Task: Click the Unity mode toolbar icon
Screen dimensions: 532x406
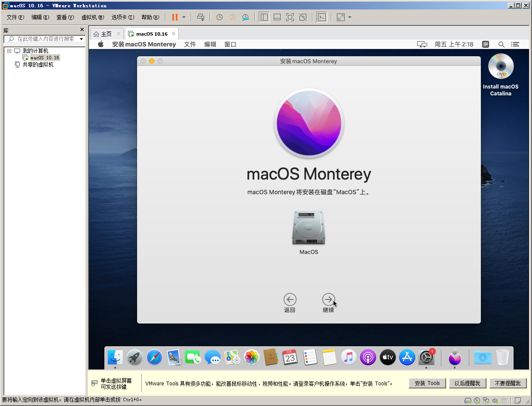Action: [x=303, y=17]
